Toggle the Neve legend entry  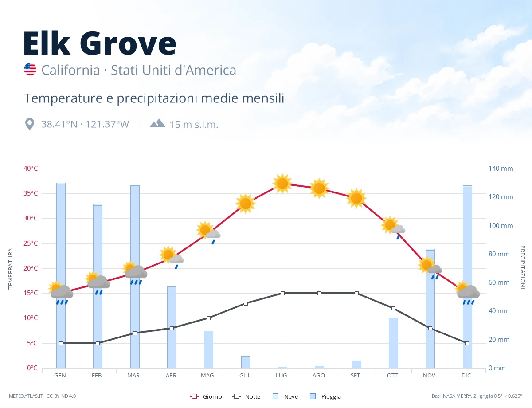pyautogui.click(x=285, y=396)
